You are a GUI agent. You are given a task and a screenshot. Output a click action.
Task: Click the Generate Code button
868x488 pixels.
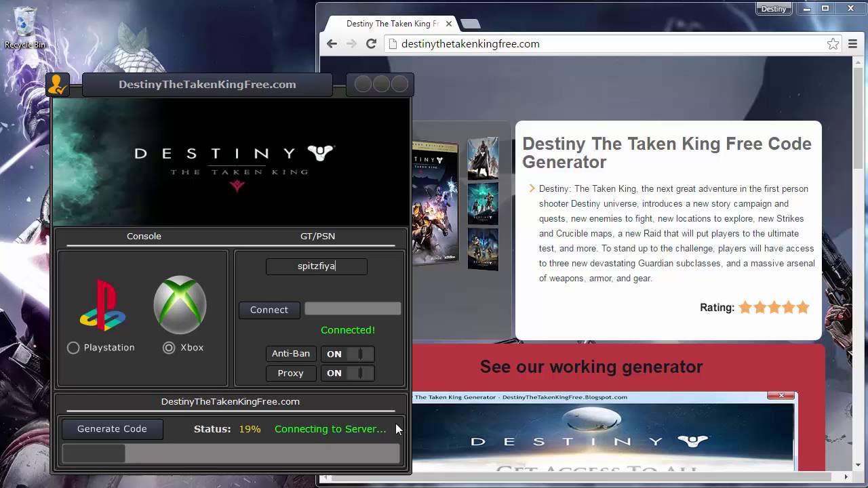[x=112, y=429]
